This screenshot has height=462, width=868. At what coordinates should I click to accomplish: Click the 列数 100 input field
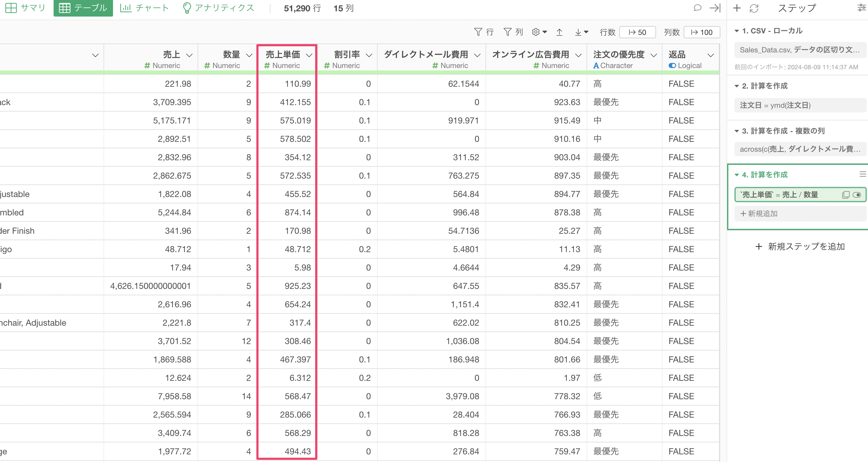click(x=702, y=32)
